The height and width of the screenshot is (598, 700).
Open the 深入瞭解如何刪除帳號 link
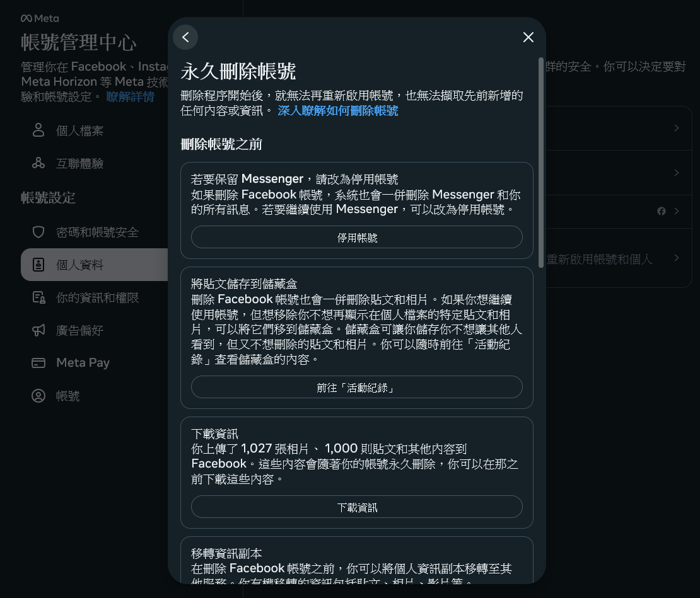337,111
